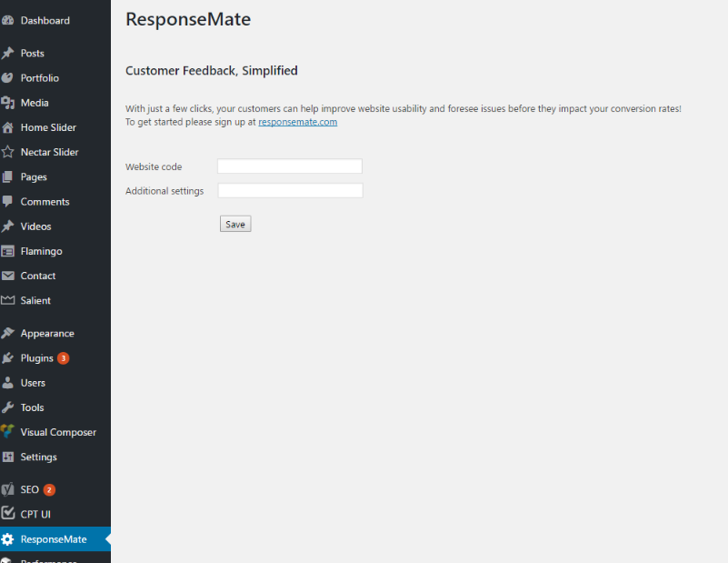Click the Home Slider house icon
This screenshot has height=563, width=728.
(7, 127)
